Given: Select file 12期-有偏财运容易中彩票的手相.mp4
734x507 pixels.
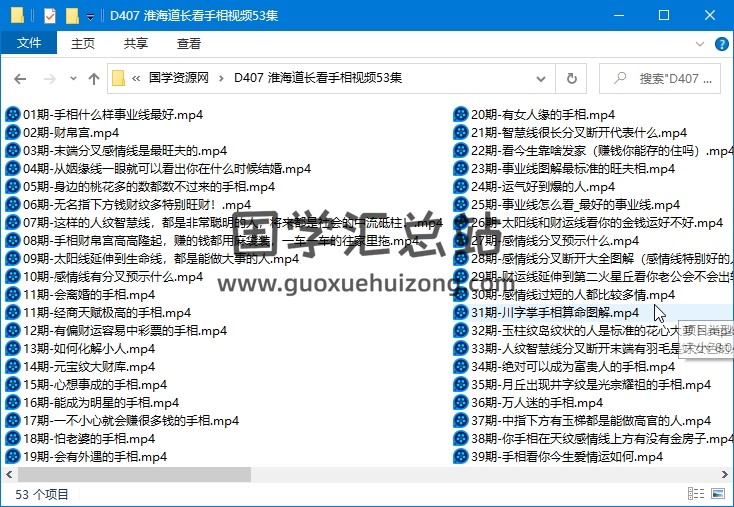Looking at the screenshot, I should pyautogui.click(x=116, y=331).
